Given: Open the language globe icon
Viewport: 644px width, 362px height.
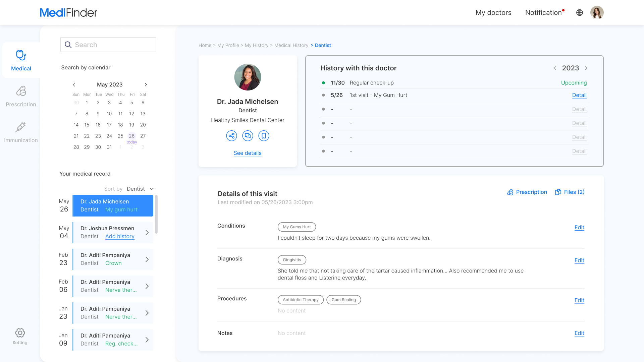Looking at the screenshot, I should click(x=580, y=13).
